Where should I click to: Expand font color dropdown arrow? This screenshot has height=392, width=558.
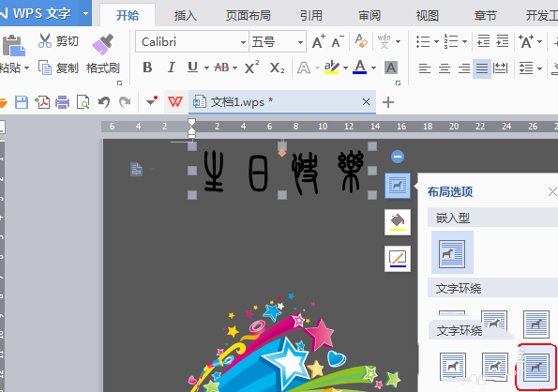pos(373,68)
